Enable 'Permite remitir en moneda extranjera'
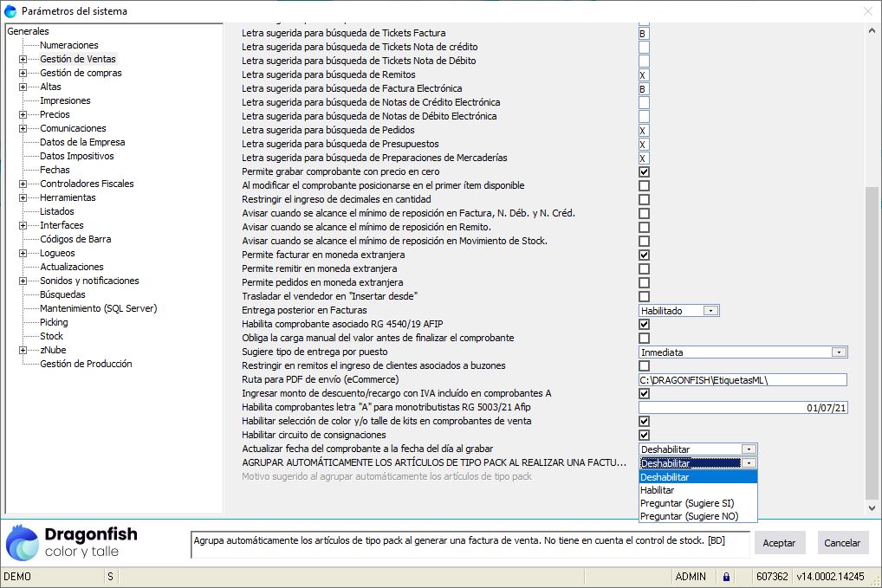 tap(643, 268)
